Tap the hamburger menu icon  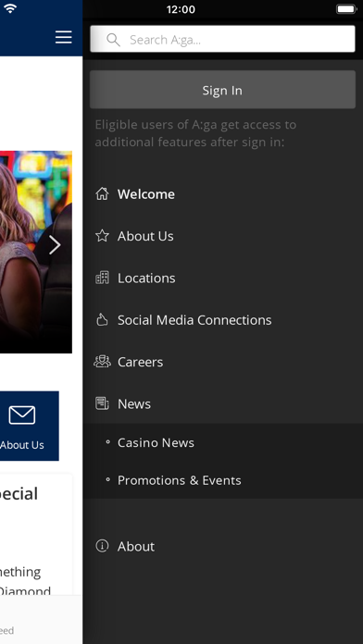(x=64, y=37)
